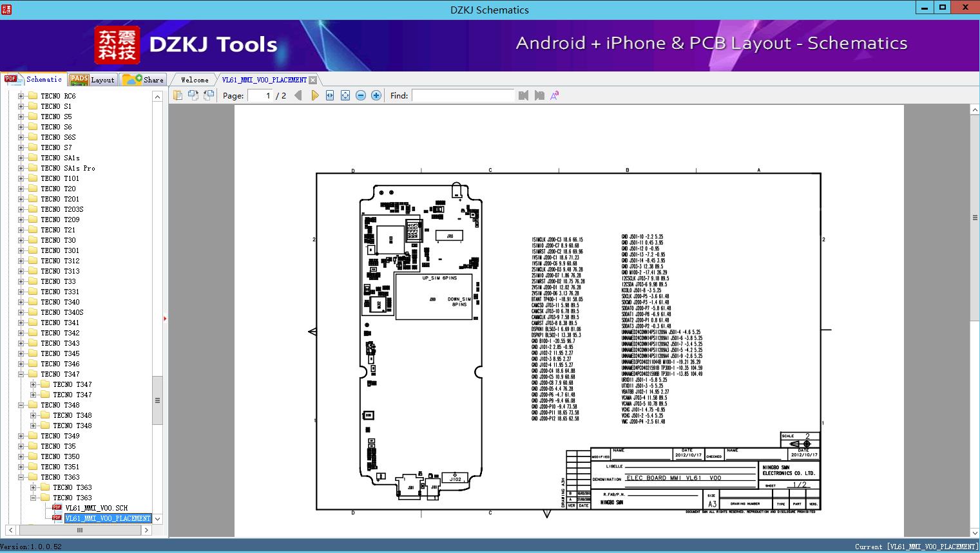Click the find next icon
Screen dimensions: 980x553
pyautogui.click(x=539, y=95)
